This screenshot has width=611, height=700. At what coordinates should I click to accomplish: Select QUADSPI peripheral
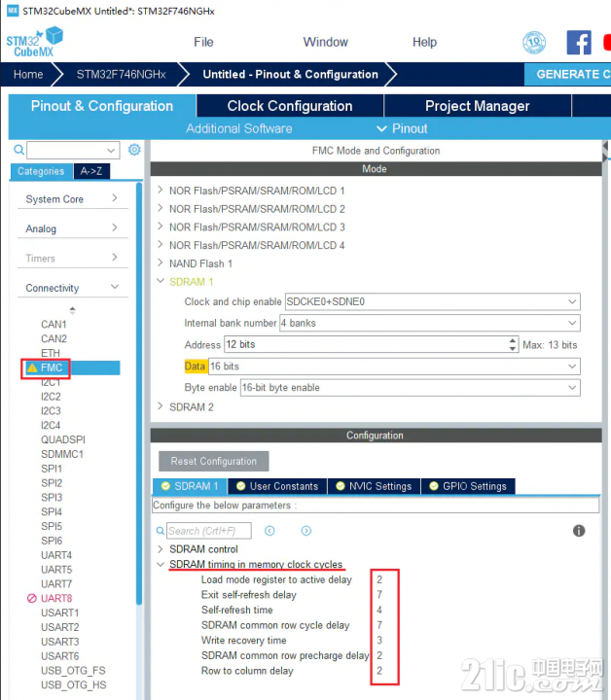[x=63, y=439]
